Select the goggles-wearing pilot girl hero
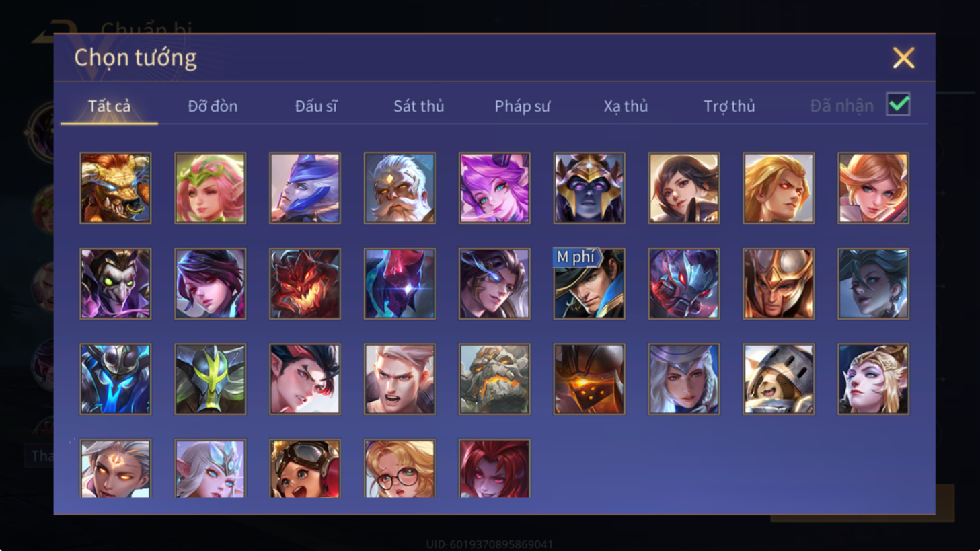 coord(305,469)
